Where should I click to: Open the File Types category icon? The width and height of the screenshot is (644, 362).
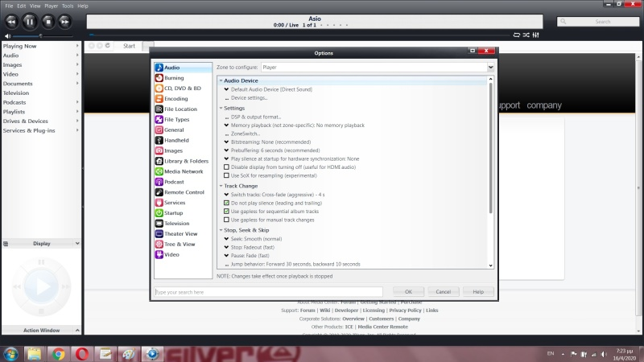159,119
